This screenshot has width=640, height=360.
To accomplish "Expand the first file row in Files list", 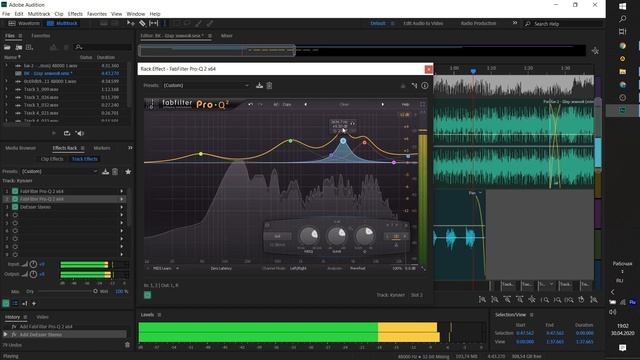I will [6, 65].
